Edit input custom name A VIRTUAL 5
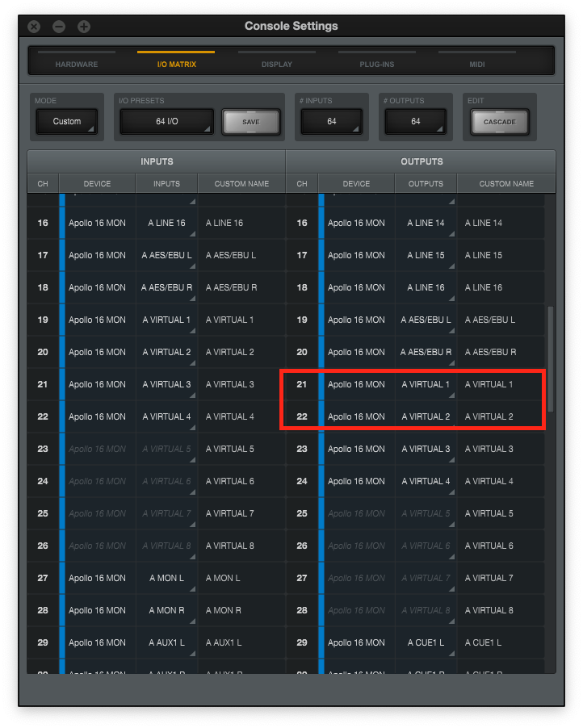This screenshot has height=728, width=583. (x=241, y=449)
